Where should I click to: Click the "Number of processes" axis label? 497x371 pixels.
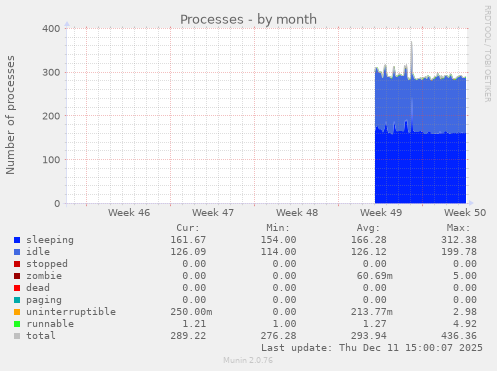11,115
